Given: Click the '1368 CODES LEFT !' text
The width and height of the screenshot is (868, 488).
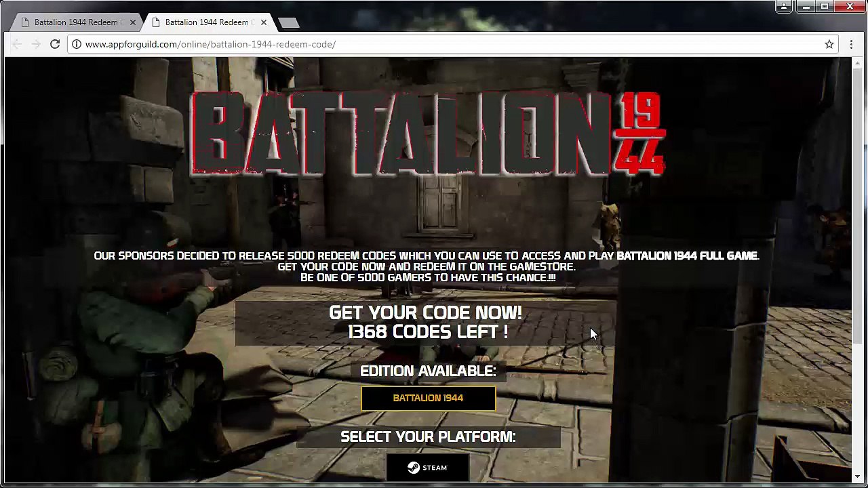Looking at the screenshot, I should (428, 332).
